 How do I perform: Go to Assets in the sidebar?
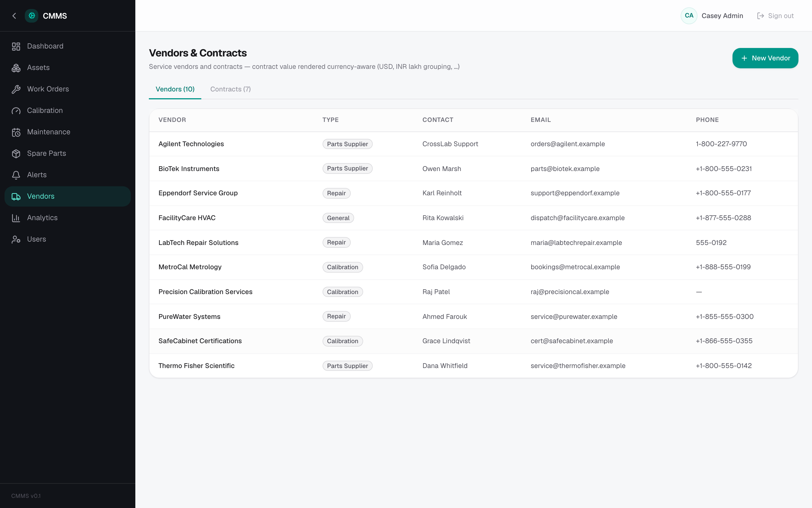(67, 68)
